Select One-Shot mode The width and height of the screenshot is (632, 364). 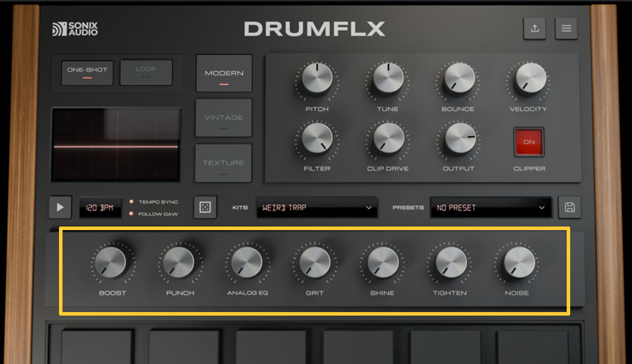point(87,72)
